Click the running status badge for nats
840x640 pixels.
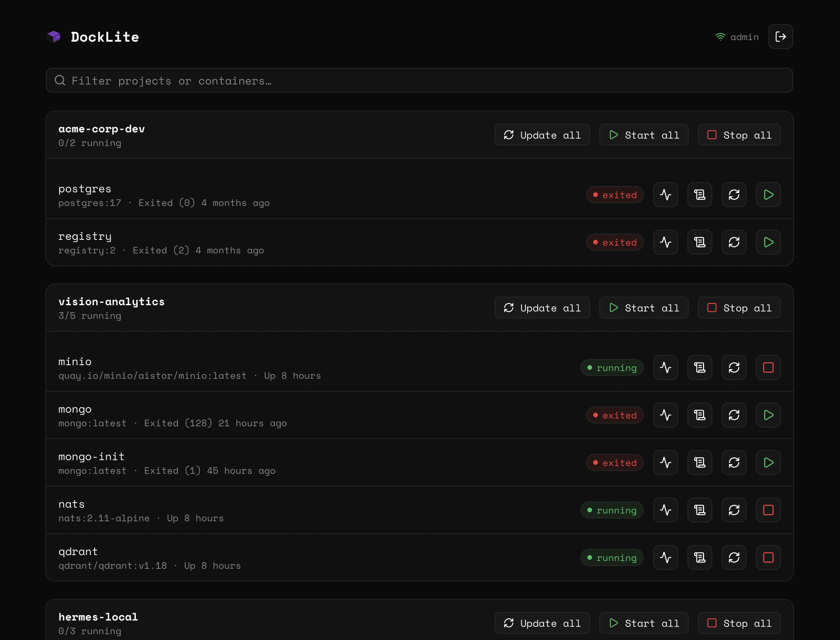point(612,510)
